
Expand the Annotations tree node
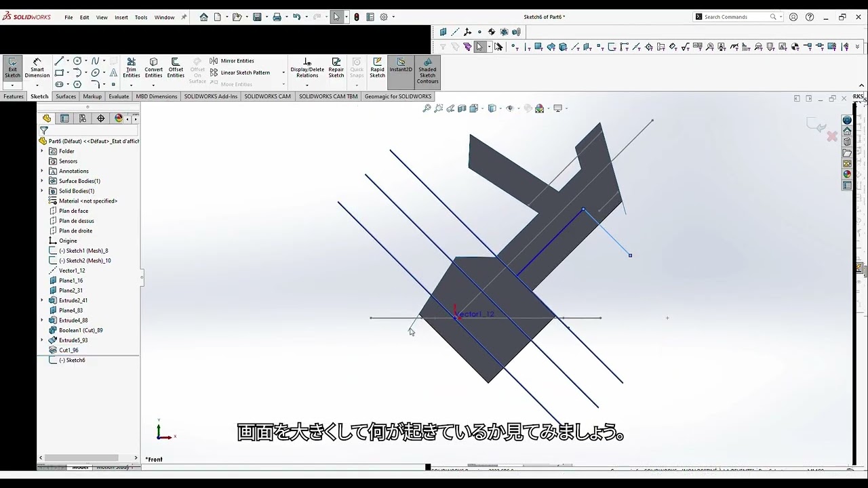coord(42,171)
